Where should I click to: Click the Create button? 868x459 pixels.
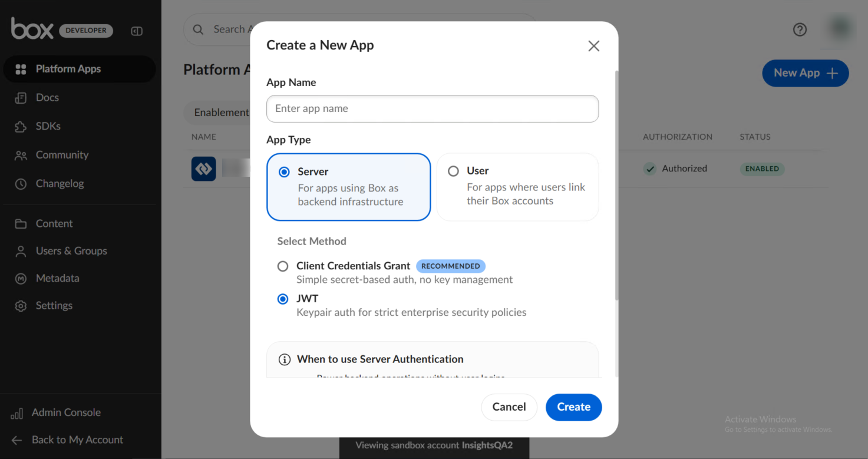tap(573, 407)
